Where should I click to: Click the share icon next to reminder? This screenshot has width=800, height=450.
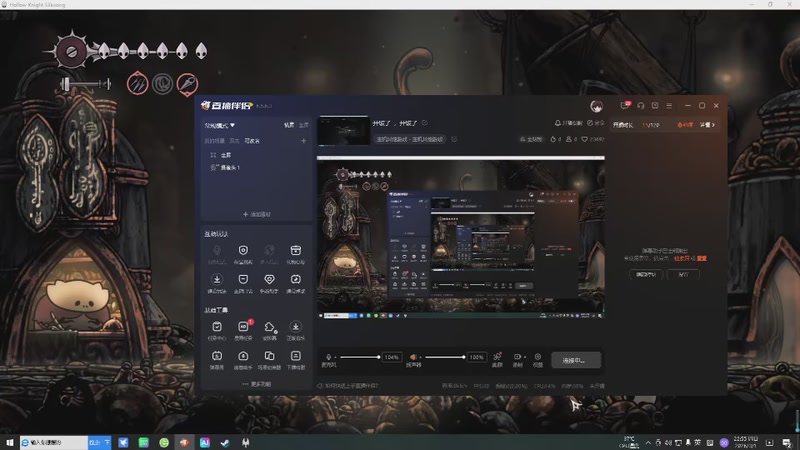click(590, 123)
